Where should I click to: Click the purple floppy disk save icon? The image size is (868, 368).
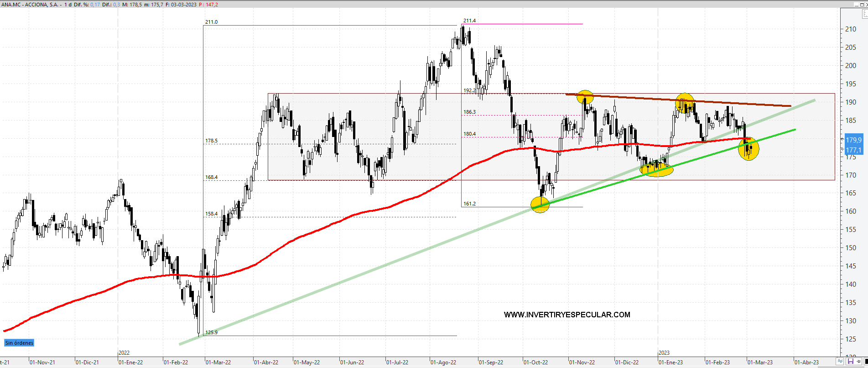click(850, 362)
